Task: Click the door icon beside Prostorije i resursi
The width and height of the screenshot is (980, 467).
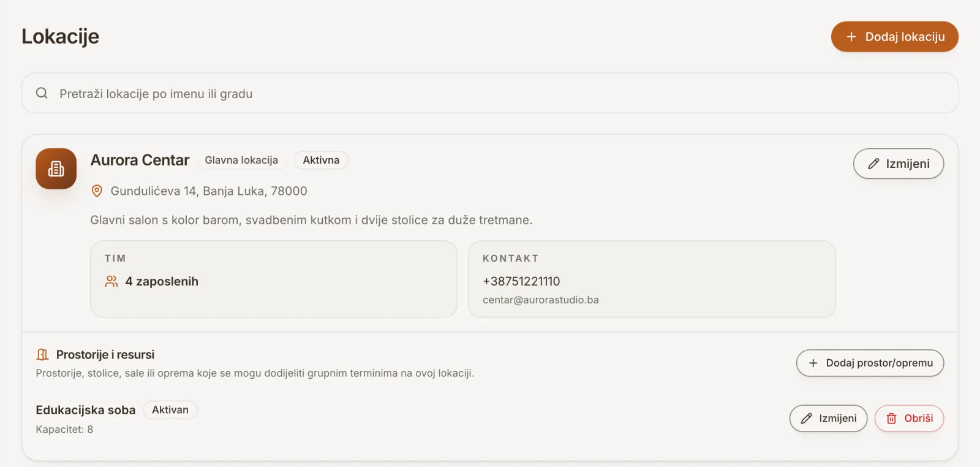Action: click(x=42, y=354)
